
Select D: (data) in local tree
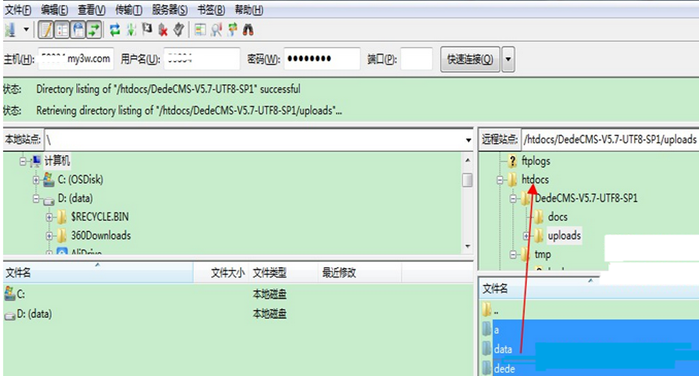coord(75,198)
